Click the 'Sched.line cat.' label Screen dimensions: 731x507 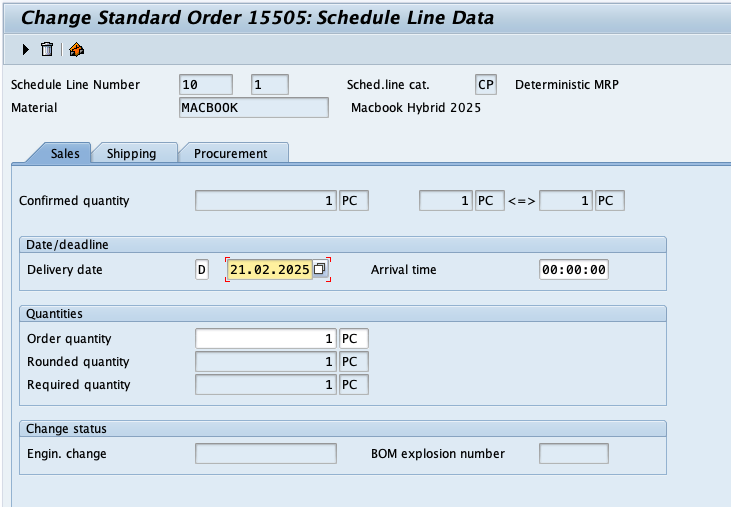(x=388, y=85)
